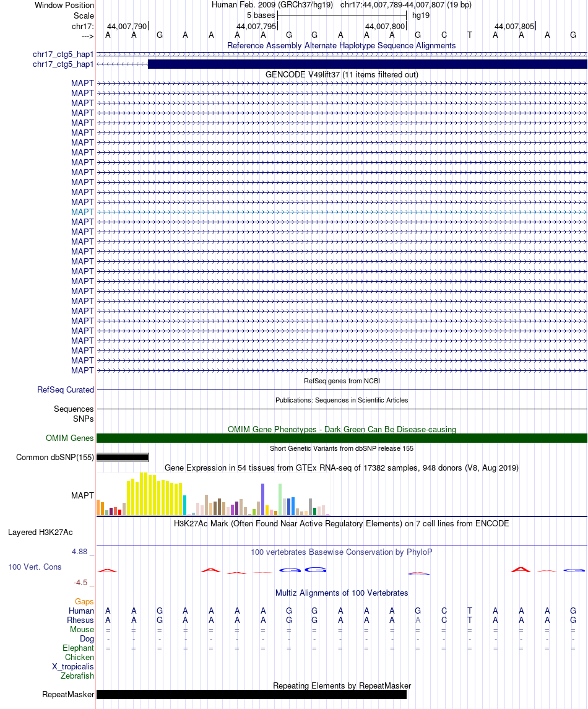Screen dimensions: 588x709
Task: Open the GTEx Gene Expression in 54 tissues title
Action: (x=341, y=468)
